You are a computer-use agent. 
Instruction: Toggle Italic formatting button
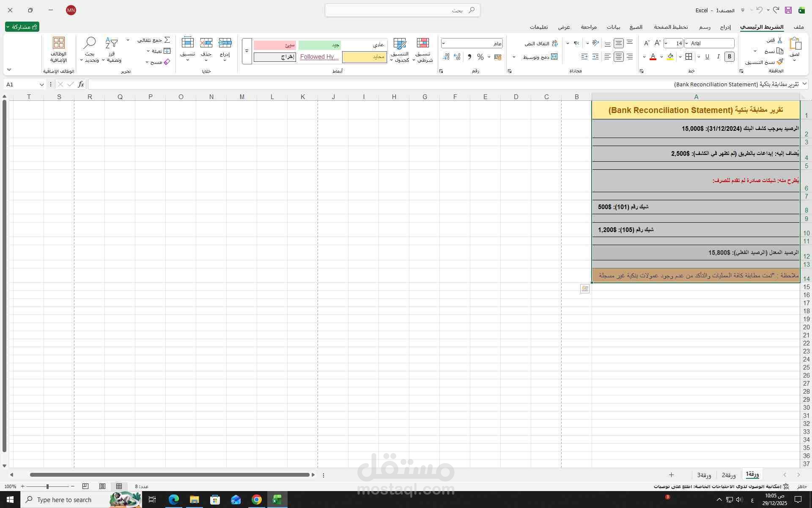click(x=718, y=57)
